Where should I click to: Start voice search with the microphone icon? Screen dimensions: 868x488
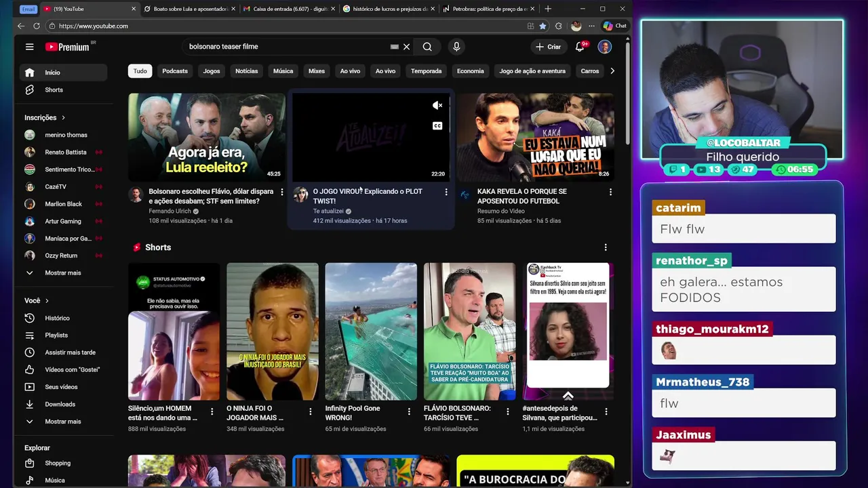[x=456, y=47]
